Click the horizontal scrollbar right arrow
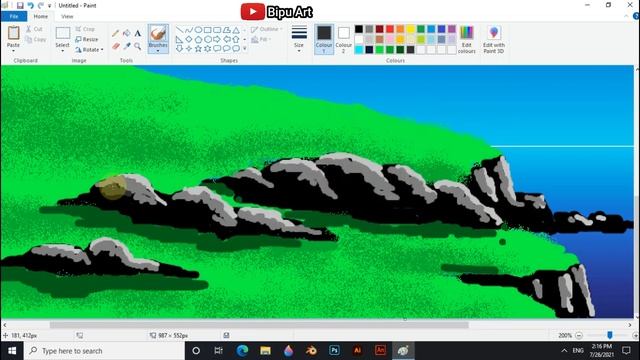 point(630,325)
